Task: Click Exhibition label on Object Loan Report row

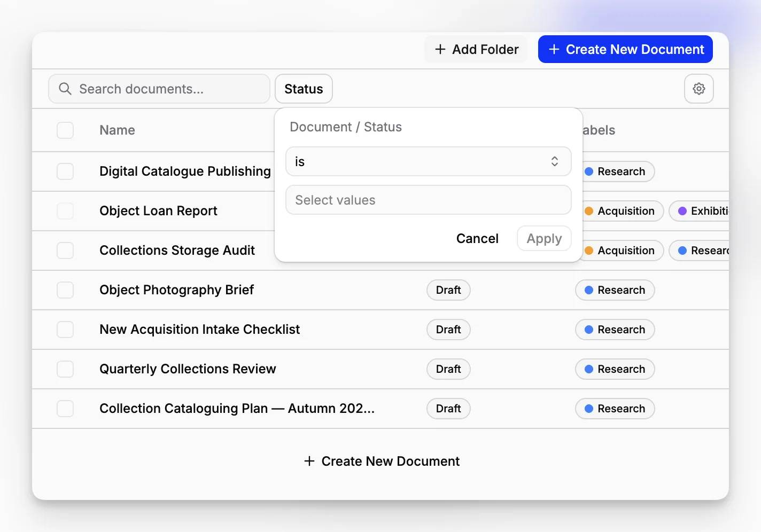Action: coord(699,211)
